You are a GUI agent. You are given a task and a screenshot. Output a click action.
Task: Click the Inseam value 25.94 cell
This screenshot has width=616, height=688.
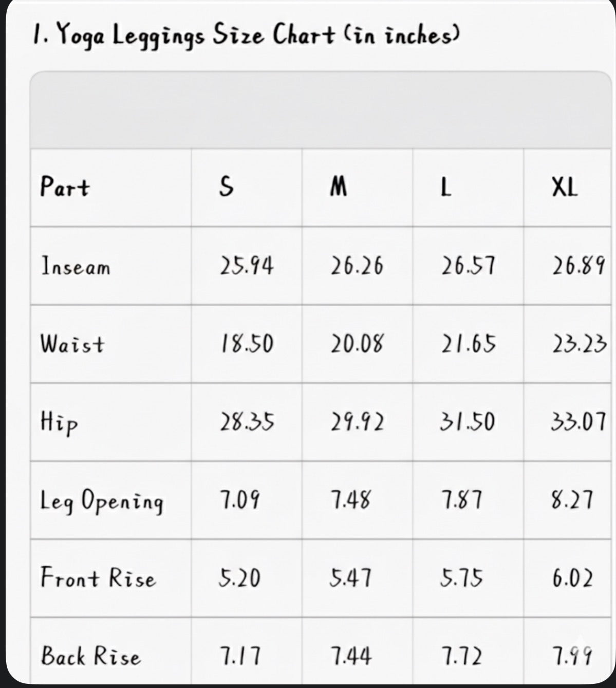(x=247, y=266)
